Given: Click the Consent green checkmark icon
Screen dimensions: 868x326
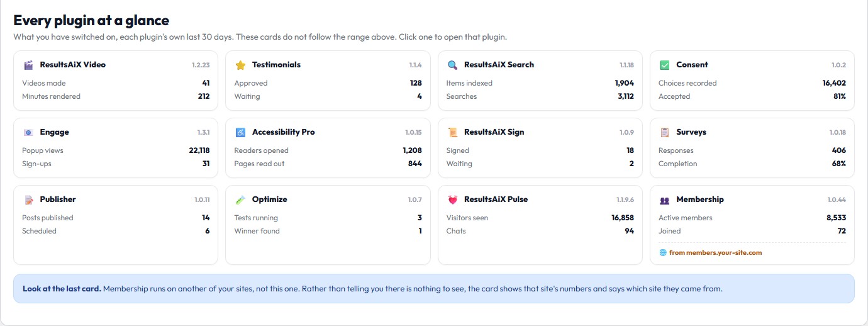Looking at the screenshot, I should click(664, 65).
